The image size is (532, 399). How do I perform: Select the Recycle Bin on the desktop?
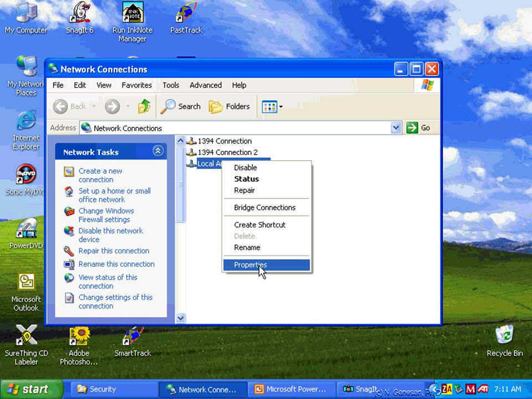click(x=504, y=341)
